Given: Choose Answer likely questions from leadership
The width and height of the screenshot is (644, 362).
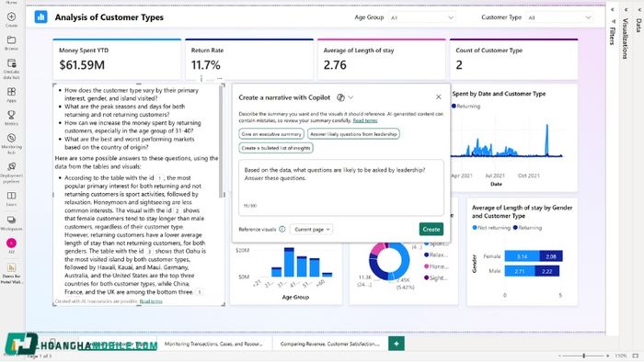Looking at the screenshot, I should pyautogui.click(x=353, y=134).
